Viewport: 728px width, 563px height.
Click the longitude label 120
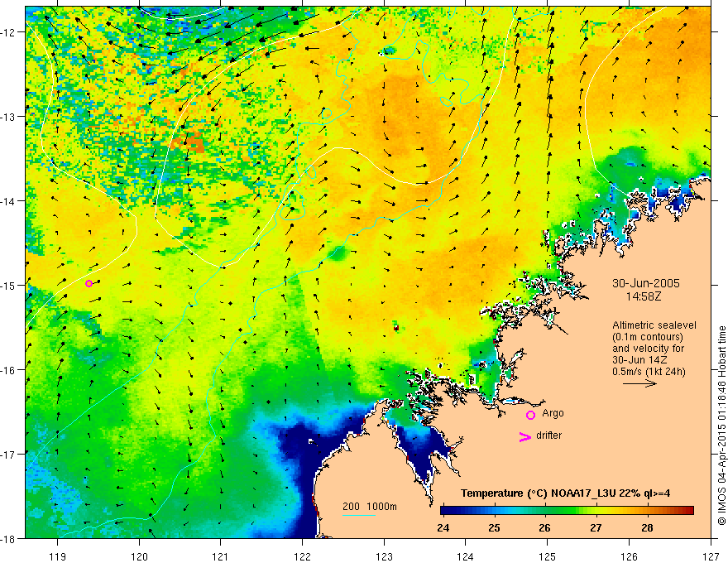(139, 556)
